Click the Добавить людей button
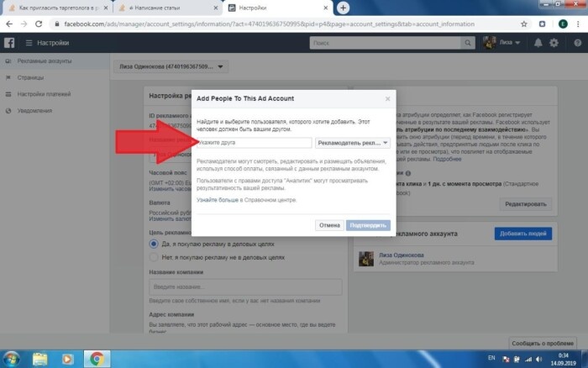This screenshot has height=368, width=588. point(522,234)
